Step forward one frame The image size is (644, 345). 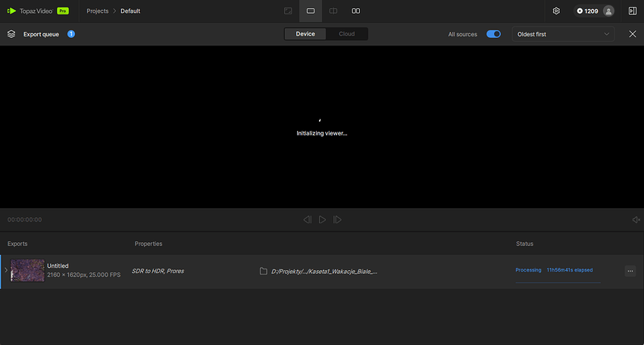[337, 220]
